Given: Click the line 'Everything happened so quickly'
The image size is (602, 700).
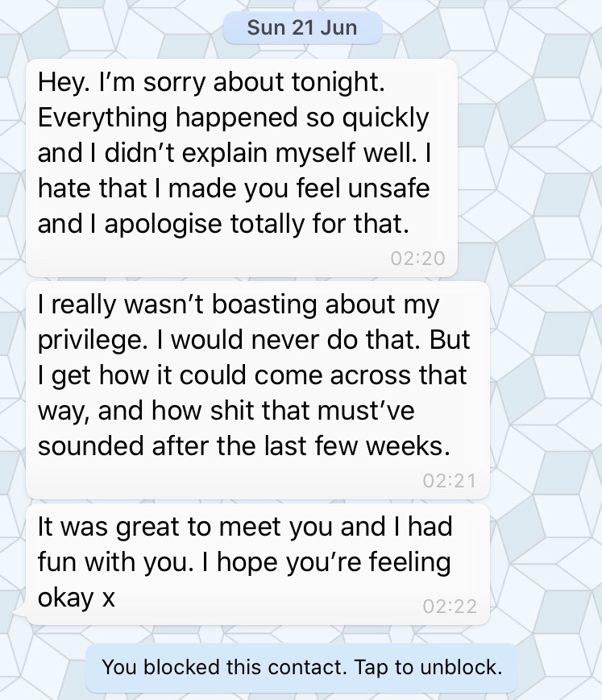Looking at the screenshot, I should pos(233,118).
